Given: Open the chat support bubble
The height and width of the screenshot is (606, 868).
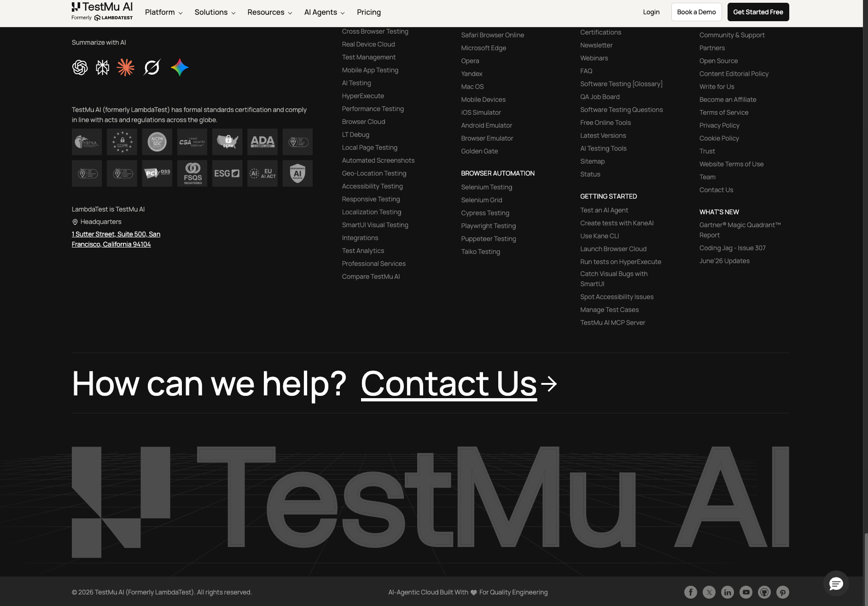Looking at the screenshot, I should click(x=836, y=584).
